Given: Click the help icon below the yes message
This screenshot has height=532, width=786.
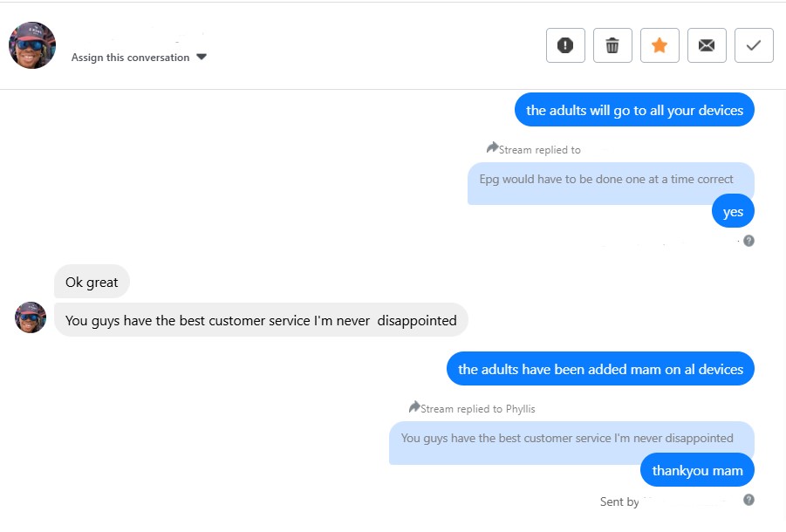Looking at the screenshot, I should (748, 241).
